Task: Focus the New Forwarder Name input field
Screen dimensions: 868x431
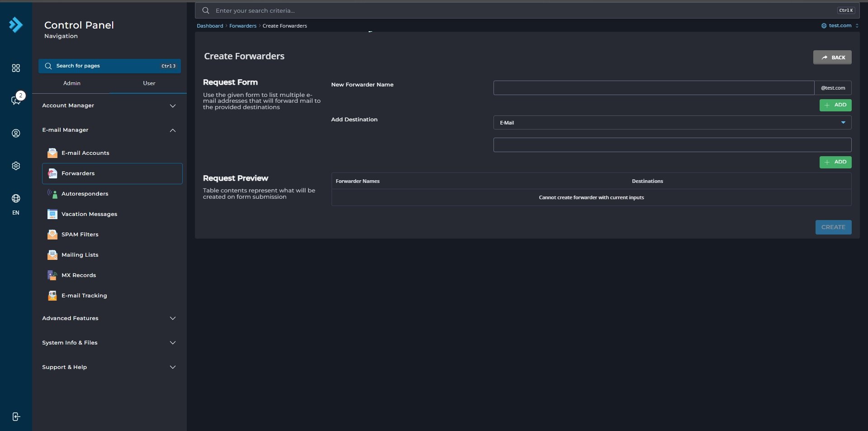Action: [x=654, y=88]
